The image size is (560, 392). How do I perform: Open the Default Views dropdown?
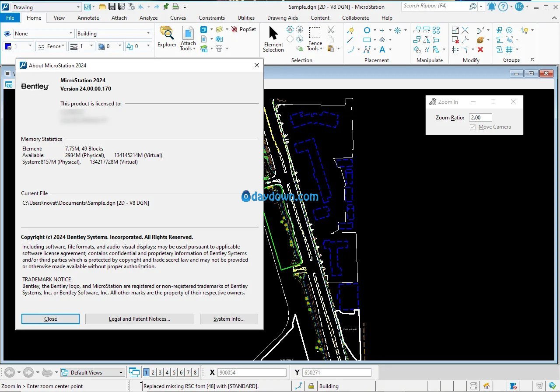92,372
